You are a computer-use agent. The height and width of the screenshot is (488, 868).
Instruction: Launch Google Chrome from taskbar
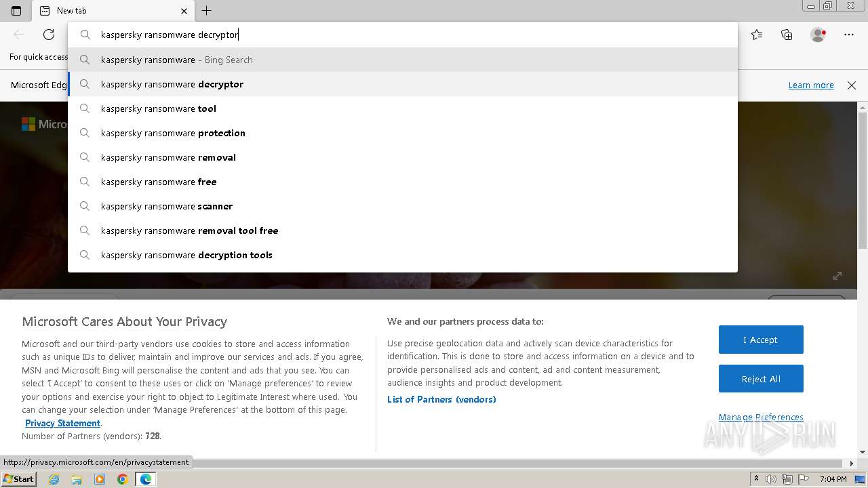pyautogui.click(x=122, y=479)
